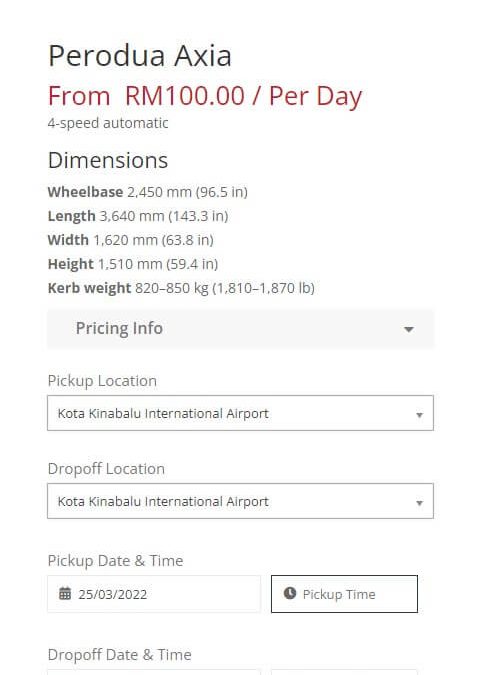Open the Dropoff Location select box
Screen dimensions: 488x675
(x=241, y=501)
